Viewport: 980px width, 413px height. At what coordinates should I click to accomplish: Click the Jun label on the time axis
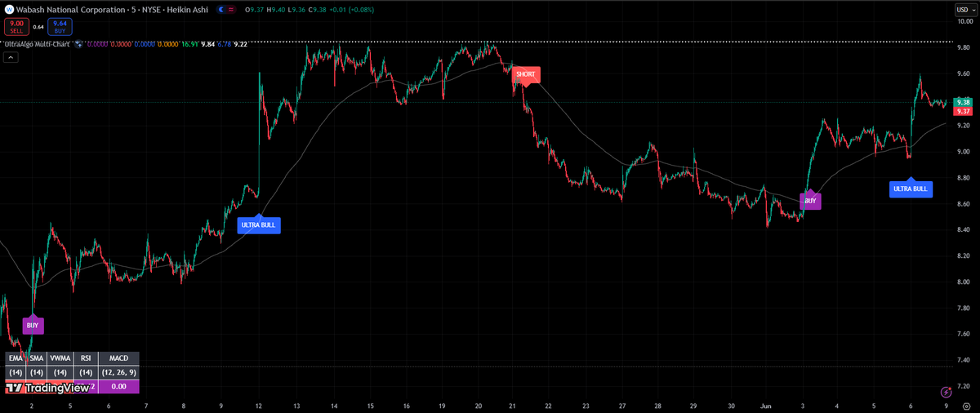[767, 405]
